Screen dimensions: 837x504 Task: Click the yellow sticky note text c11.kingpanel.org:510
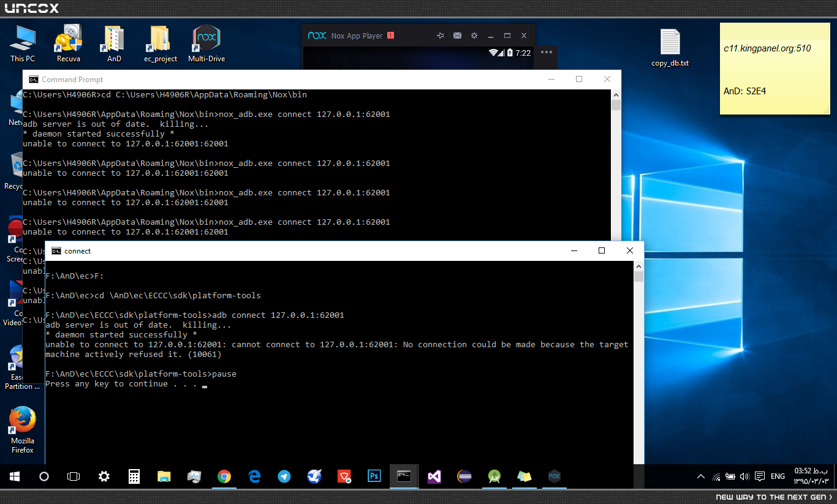767,48
